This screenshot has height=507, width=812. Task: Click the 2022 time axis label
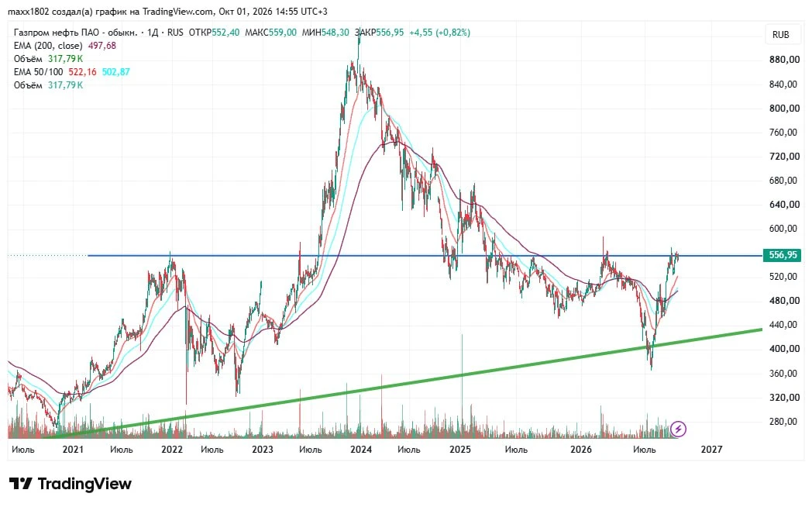pos(172,450)
